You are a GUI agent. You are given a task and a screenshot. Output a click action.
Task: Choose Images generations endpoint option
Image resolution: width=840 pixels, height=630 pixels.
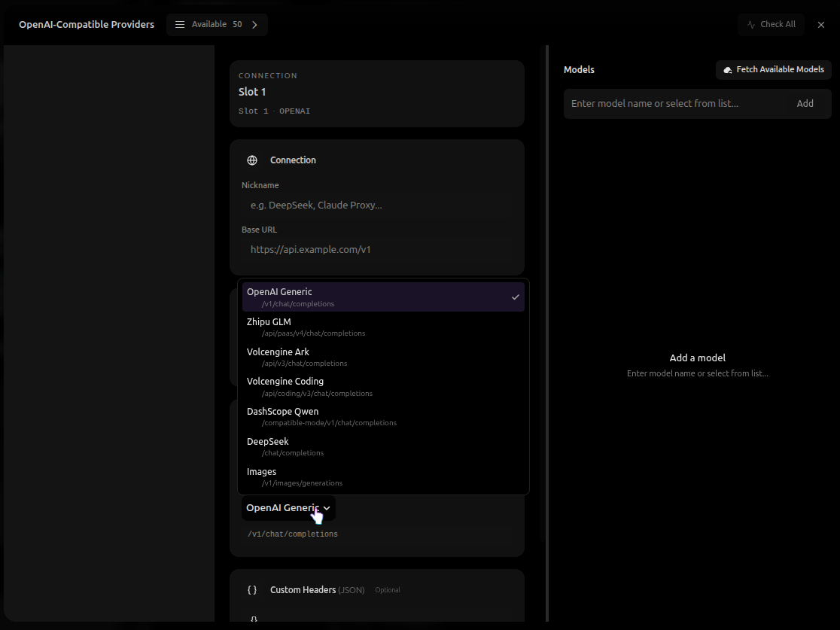click(383, 476)
